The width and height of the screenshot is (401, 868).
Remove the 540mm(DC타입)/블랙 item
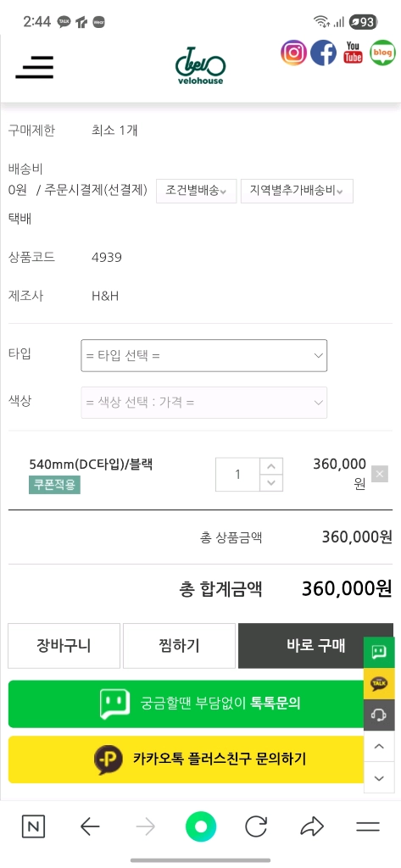point(380,474)
